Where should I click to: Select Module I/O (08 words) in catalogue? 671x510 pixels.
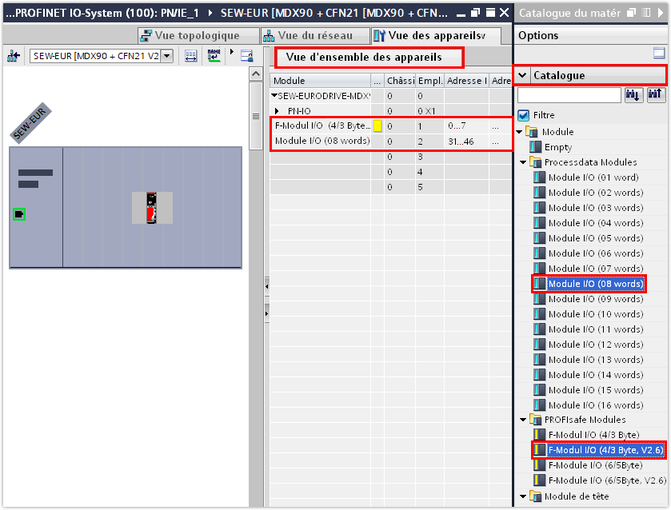pos(594,284)
